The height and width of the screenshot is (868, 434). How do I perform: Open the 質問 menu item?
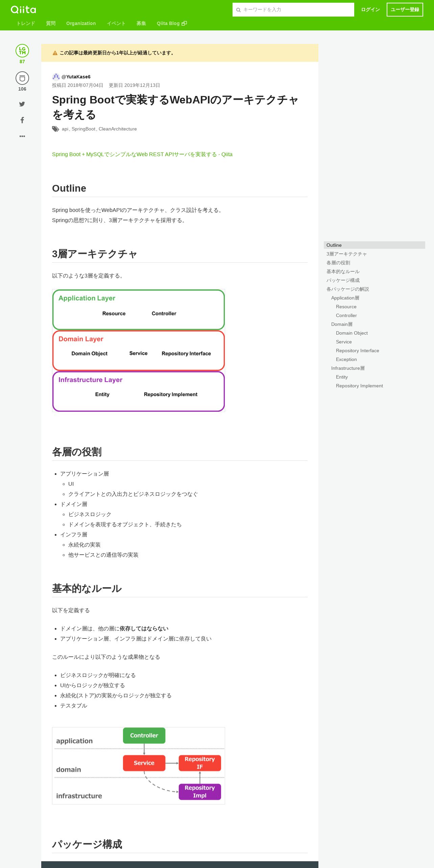pos(51,23)
